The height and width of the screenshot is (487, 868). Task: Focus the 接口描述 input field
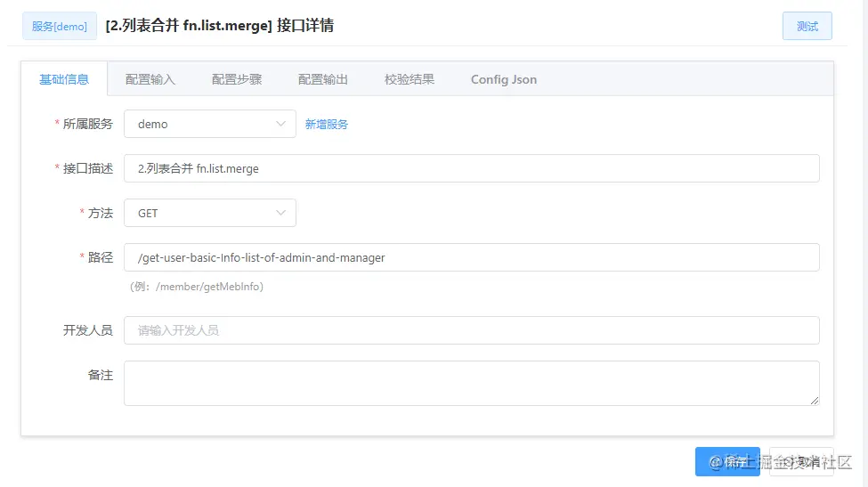pos(472,168)
